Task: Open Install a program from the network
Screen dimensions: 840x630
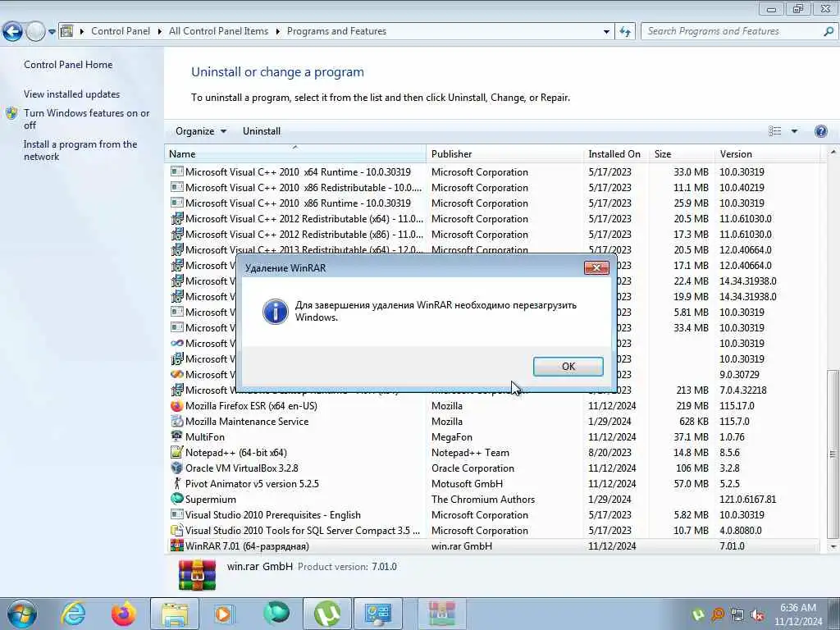Action: coord(80,151)
